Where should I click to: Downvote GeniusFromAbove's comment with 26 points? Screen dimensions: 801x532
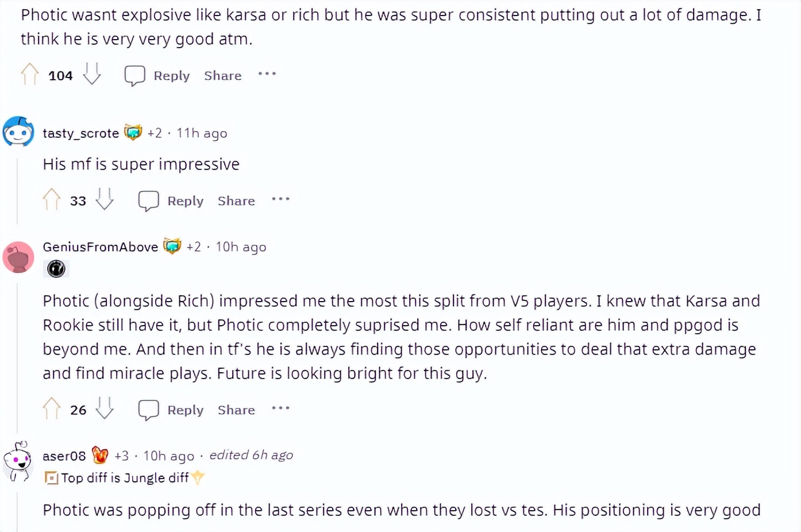point(105,409)
